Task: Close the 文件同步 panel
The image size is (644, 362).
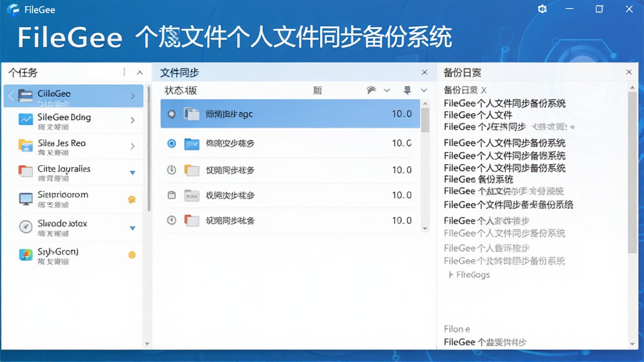Action: click(425, 72)
